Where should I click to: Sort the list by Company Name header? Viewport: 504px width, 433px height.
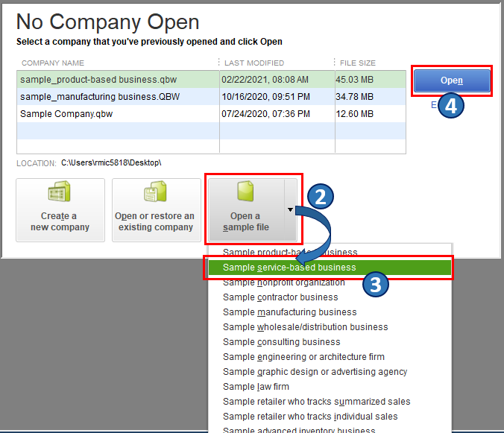click(x=53, y=63)
